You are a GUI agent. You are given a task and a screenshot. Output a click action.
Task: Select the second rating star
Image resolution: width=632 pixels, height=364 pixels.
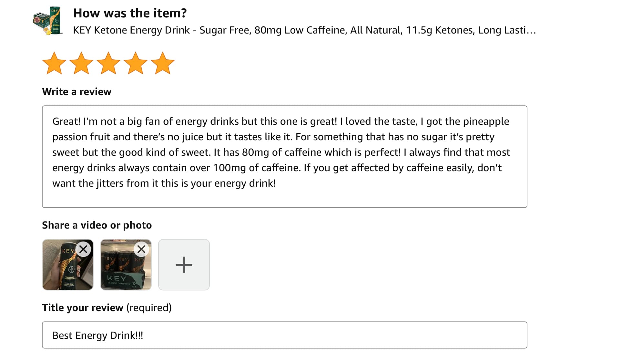[x=81, y=63]
